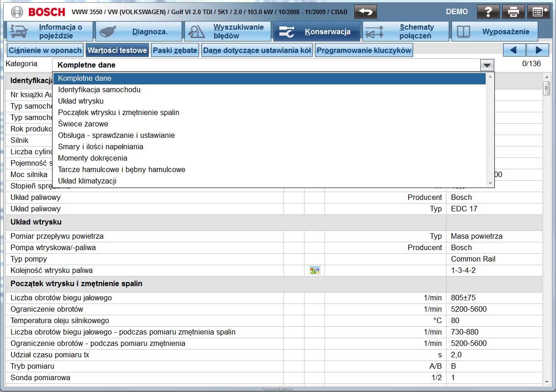The width and height of the screenshot is (556, 392).
Task: Select Układ wtrysku from the dropdown list
Action: (x=269, y=101)
